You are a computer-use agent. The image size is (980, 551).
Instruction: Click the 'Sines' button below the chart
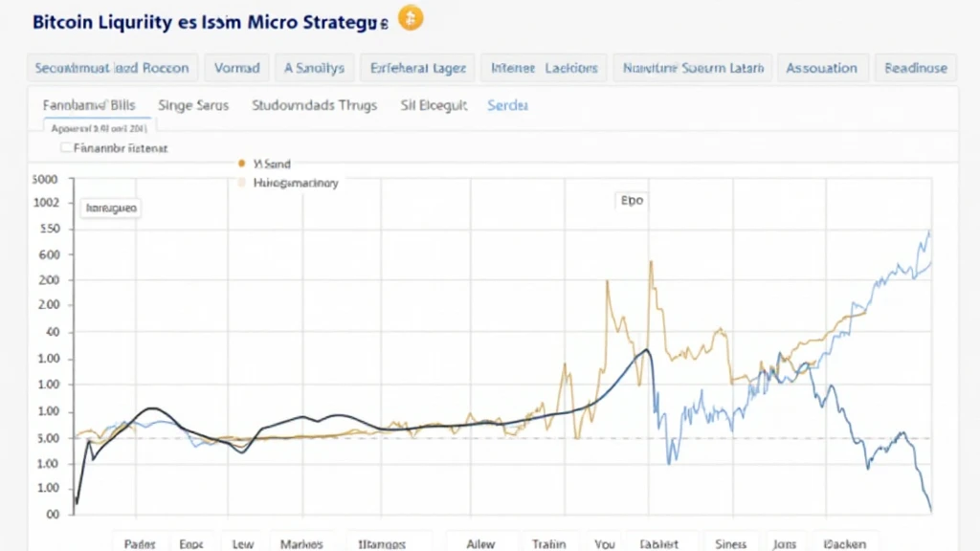pyautogui.click(x=730, y=542)
